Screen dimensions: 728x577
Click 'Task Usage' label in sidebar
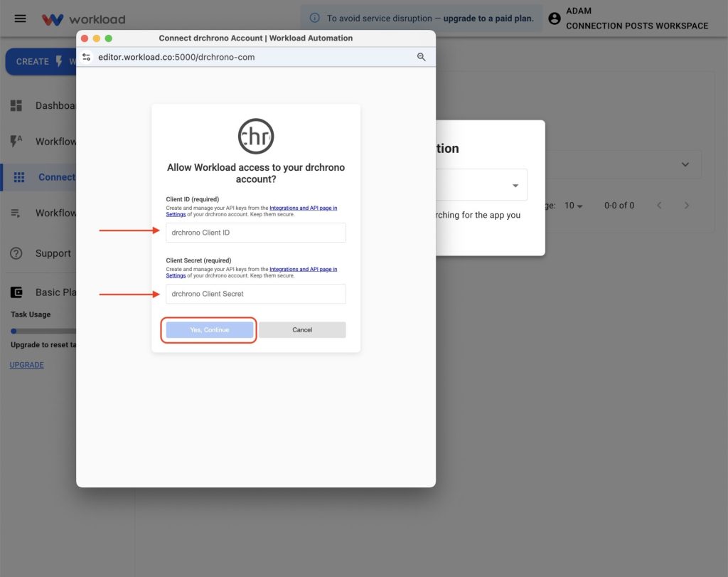(31, 314)
